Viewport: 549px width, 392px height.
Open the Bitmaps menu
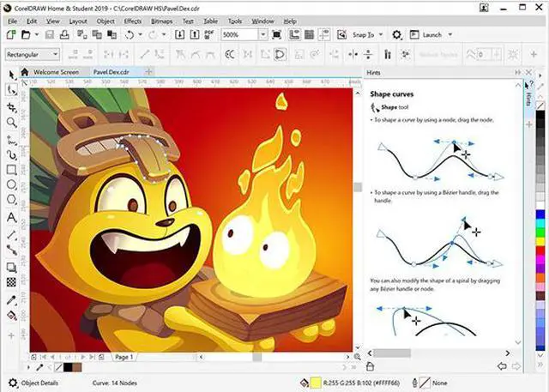162,21
